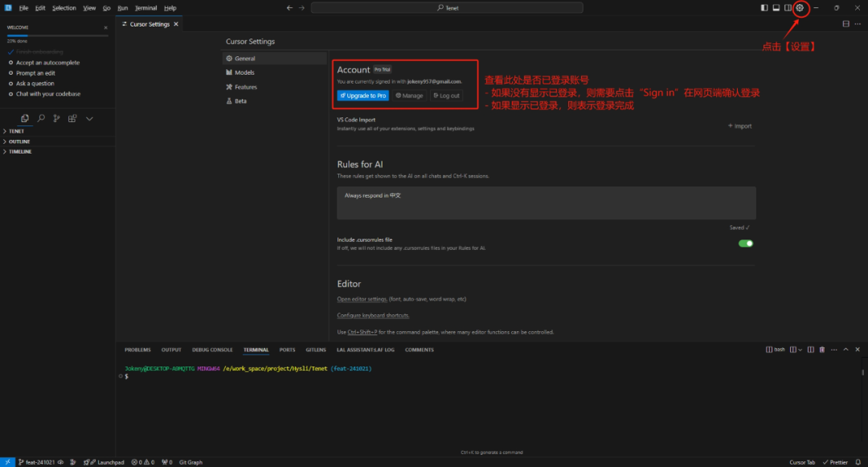Open the Search view in sidebar
The image size is (868, 467).
tap(40, 118)
